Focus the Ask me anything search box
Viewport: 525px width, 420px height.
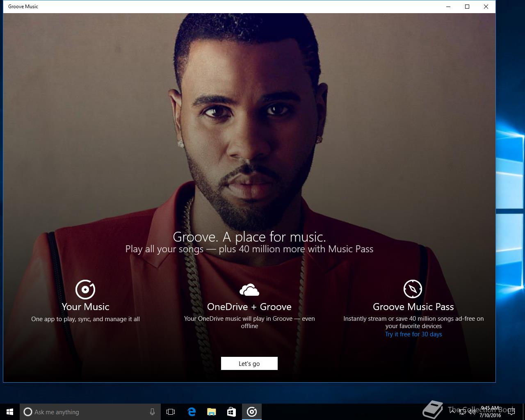tap(89, 412)
